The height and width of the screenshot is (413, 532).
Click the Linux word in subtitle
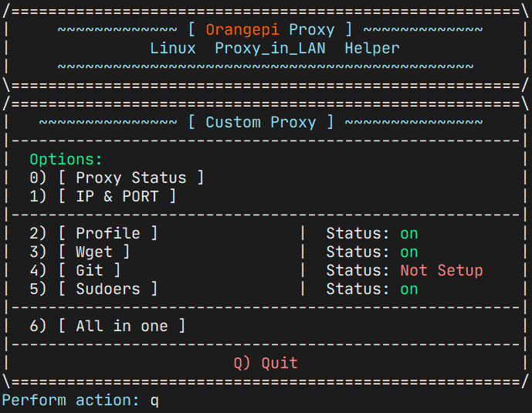coord(173,48)
